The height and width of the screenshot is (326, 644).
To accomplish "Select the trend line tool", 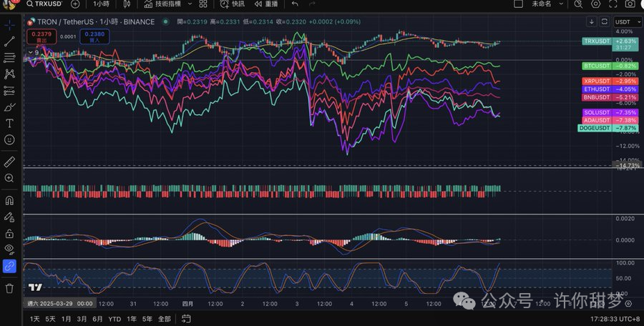I will click(9, 41).
